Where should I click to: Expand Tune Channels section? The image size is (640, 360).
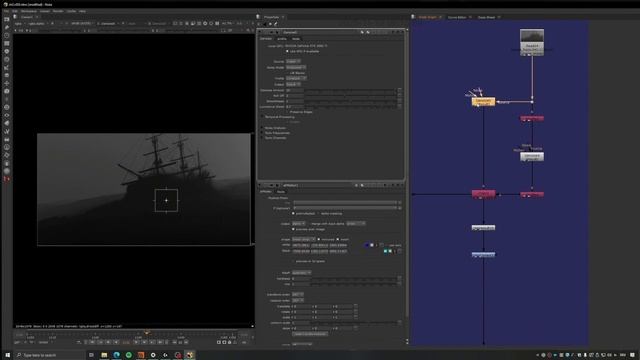[x=262, y=138]
